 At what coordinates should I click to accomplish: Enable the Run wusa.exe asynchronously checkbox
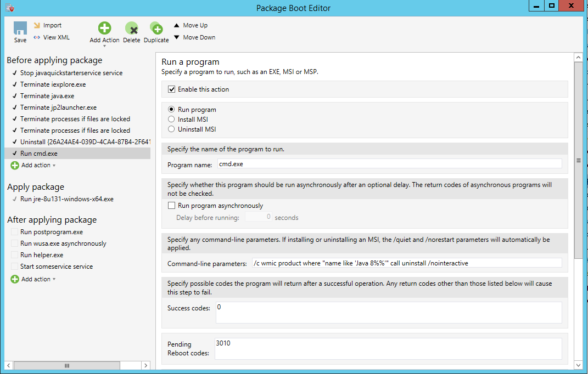coord(15,243)
